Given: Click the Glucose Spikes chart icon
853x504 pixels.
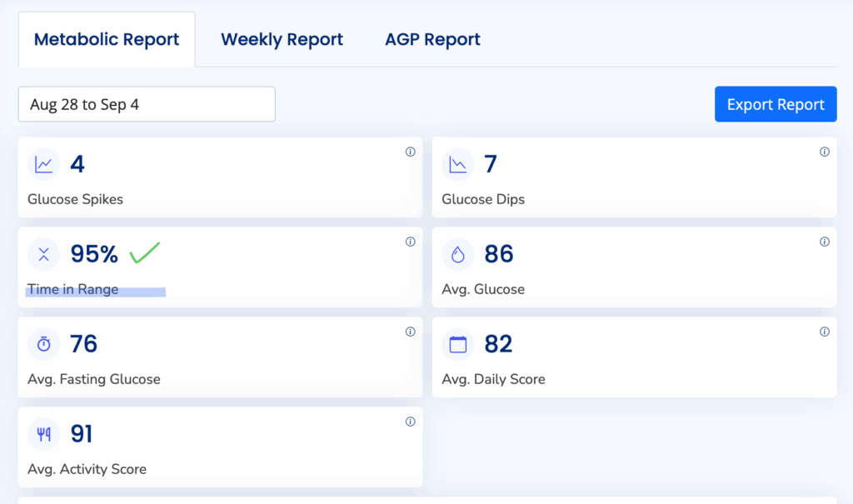Looking at the screenshot, I should coord(43,165).
